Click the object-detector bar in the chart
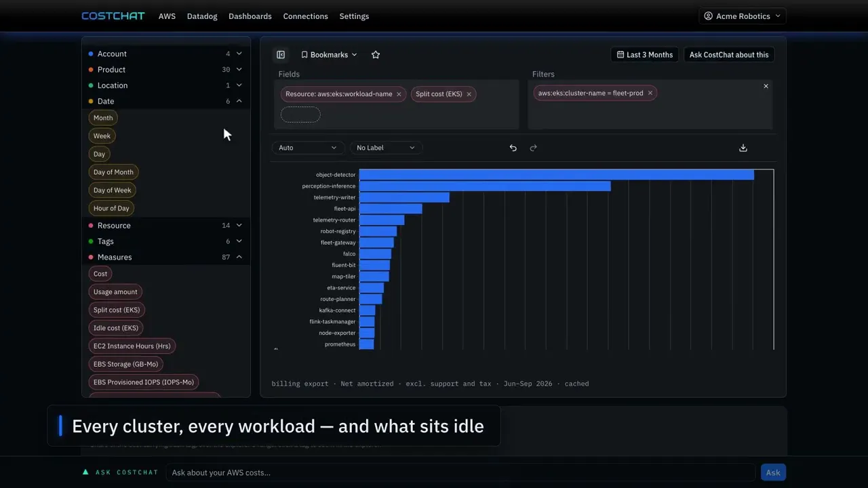The height and width of the screenshot is (488, 868). [557, 175]
